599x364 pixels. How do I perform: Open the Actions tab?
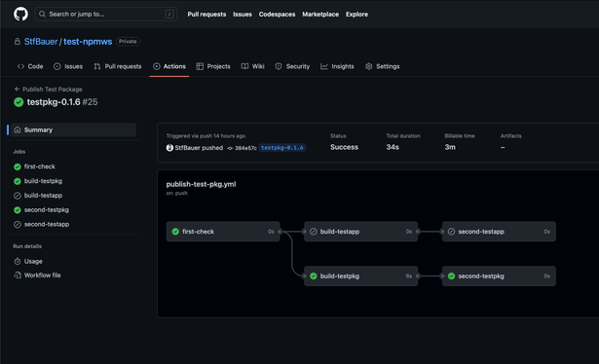pyautogui.click(x=169, y=66)
